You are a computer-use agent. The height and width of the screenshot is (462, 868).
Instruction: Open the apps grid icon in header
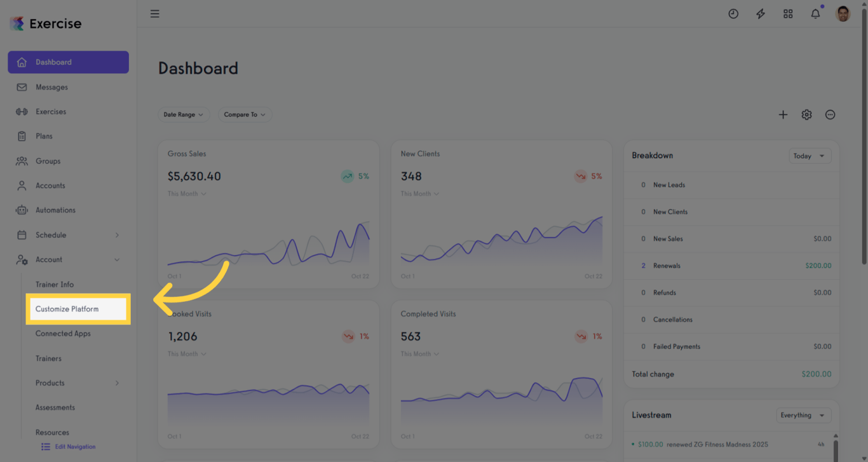pos(788,13)
